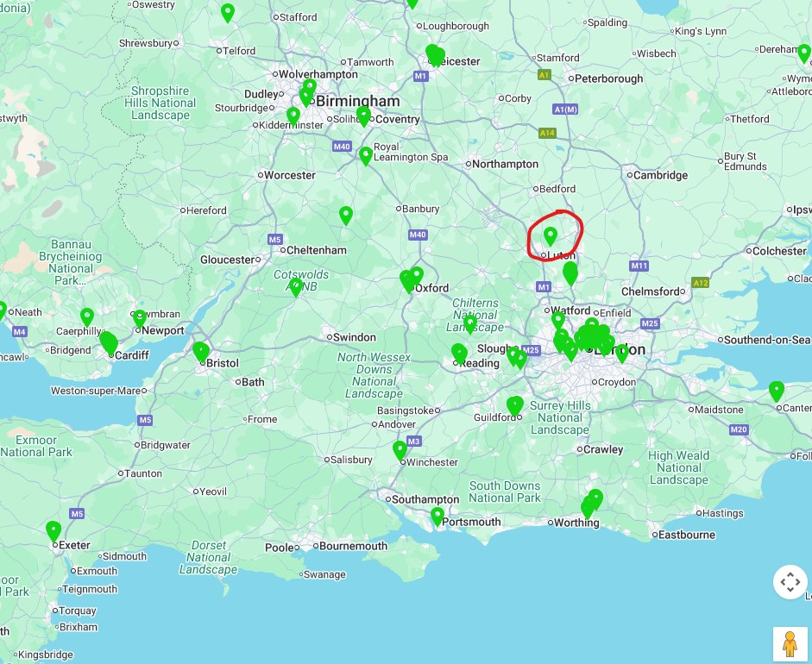Viewport: 812px width, 664px height.
Task: Click the Birmingham city label
Action: (x=358, y=101)
